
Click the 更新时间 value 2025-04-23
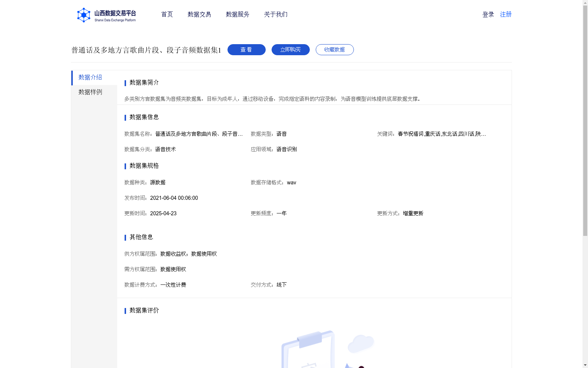point(163,213)
